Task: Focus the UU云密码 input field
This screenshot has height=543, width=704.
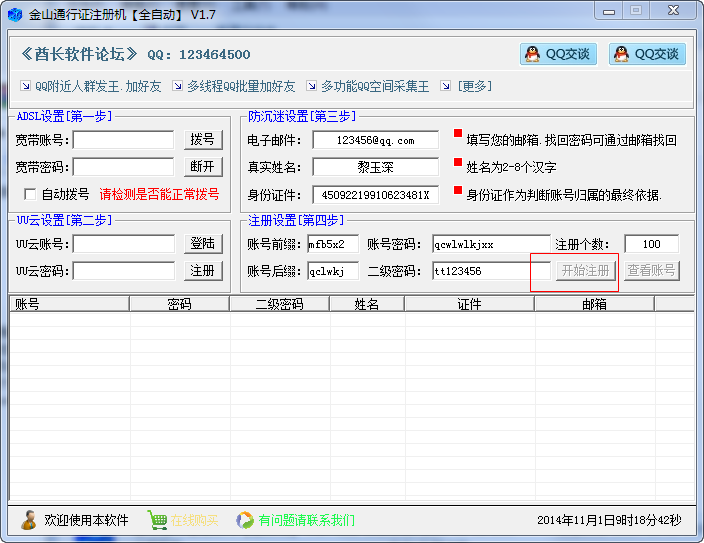Action: 124,271
